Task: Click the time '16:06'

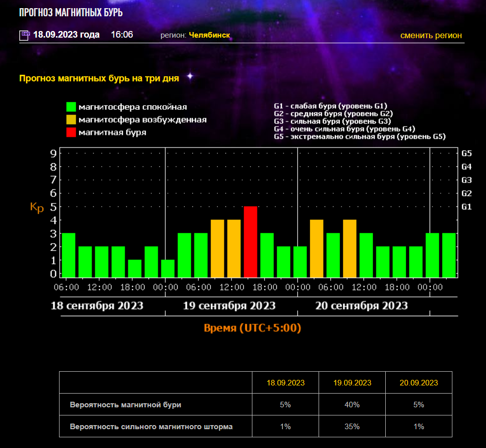Action: point(122,35)
